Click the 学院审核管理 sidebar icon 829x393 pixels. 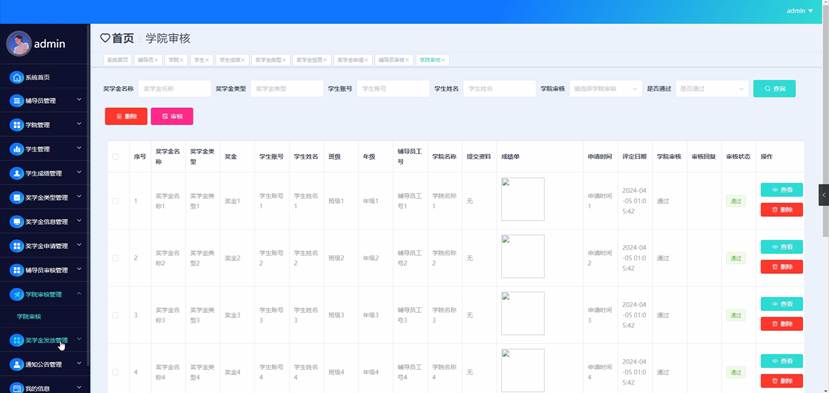pyautogui.click(x=17, y=294)
